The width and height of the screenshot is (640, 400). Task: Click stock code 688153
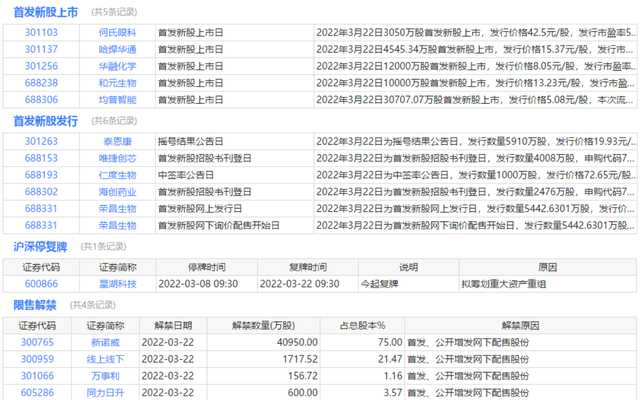point(41,158)
